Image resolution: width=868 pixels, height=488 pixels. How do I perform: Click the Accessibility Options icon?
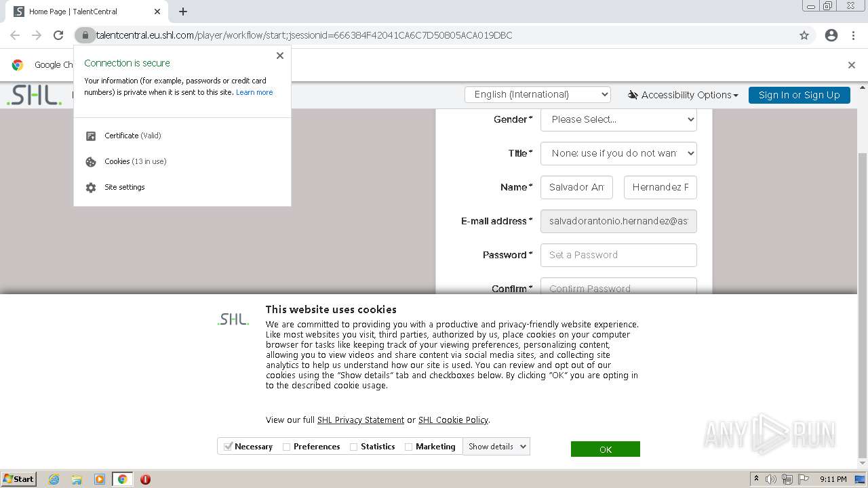click(633, 95)
